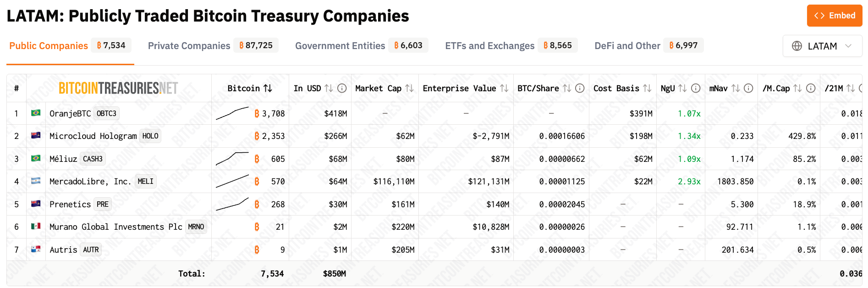Click the mNav column info icon
The width and height of the screenshot is (868, 288).
click(x=748, y=88)
